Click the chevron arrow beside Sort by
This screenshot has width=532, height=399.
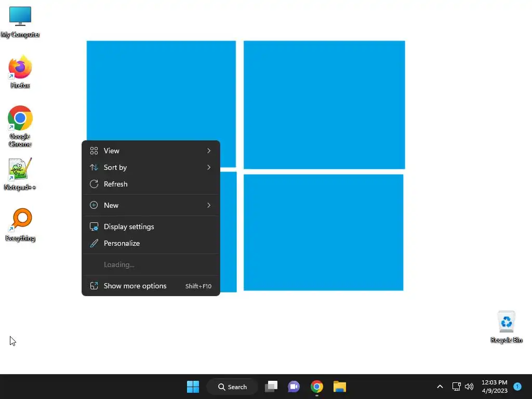[x=209, y=167]
